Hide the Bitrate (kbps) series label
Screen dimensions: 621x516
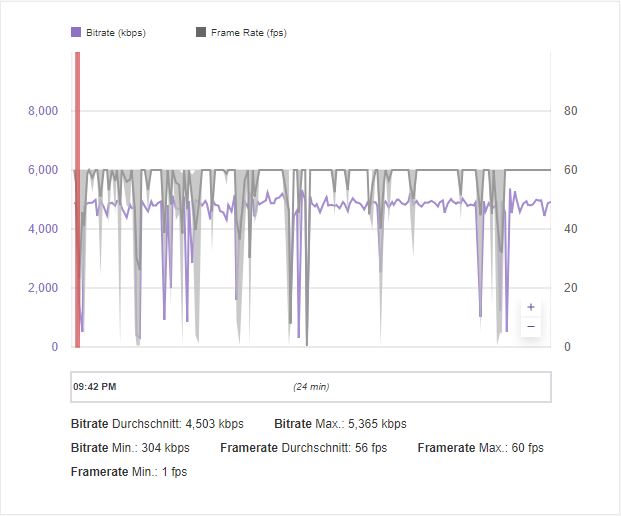[115, 32]
